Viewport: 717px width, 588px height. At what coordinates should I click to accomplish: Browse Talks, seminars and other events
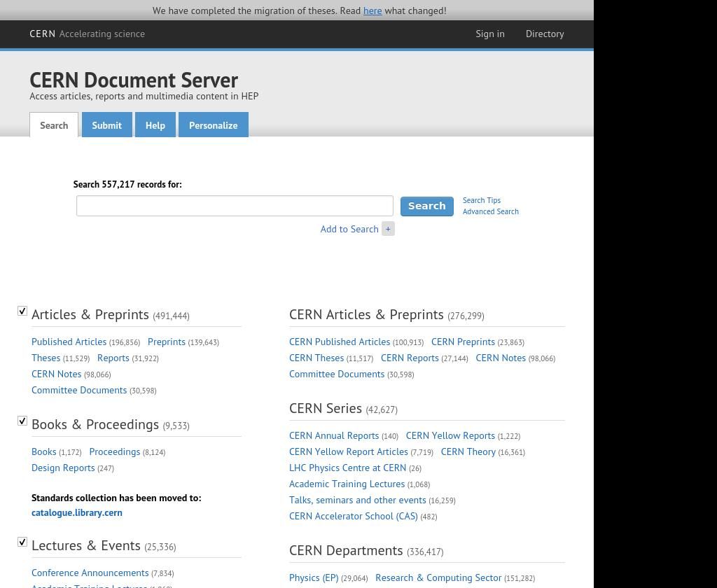click(x=358, y=500)
